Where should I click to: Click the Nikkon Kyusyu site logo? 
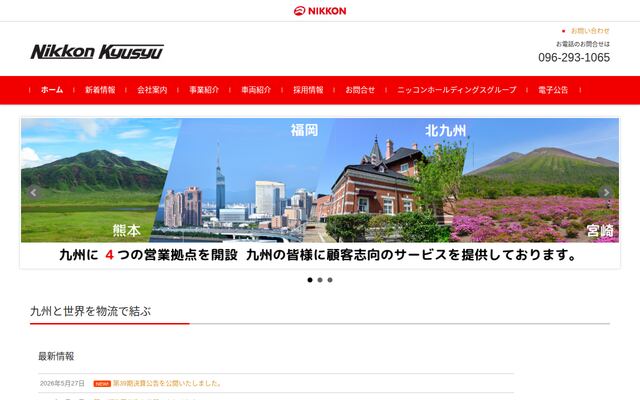[x=97, y=52]
